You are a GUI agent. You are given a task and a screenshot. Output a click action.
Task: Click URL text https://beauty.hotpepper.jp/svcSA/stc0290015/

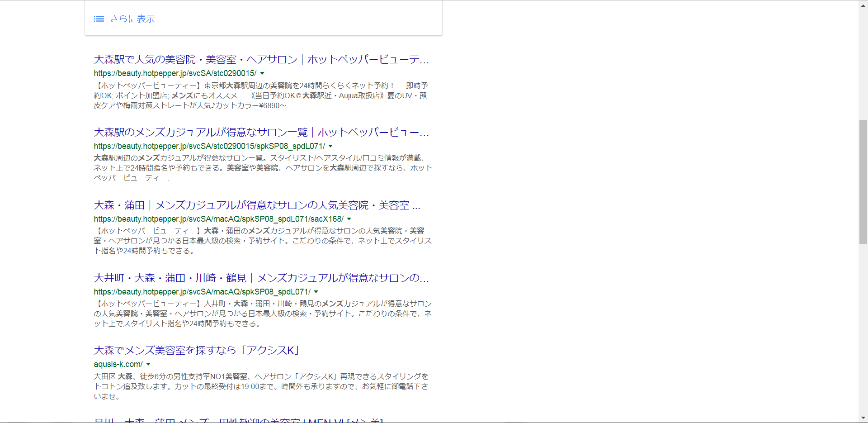click(175, 73)
